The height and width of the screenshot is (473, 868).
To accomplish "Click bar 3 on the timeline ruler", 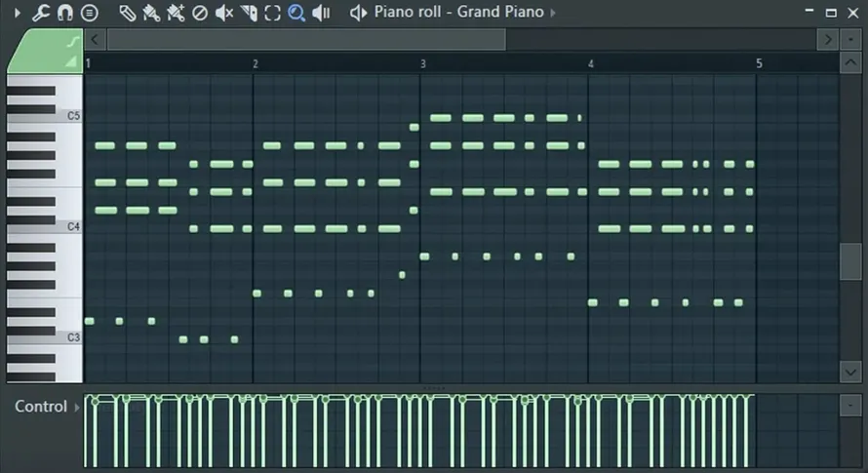I will 423,63.
